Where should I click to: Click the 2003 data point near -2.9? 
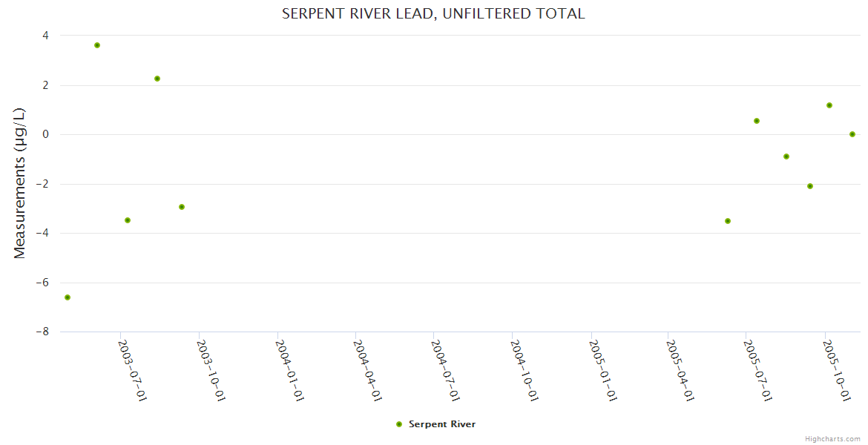click(182, 207)
